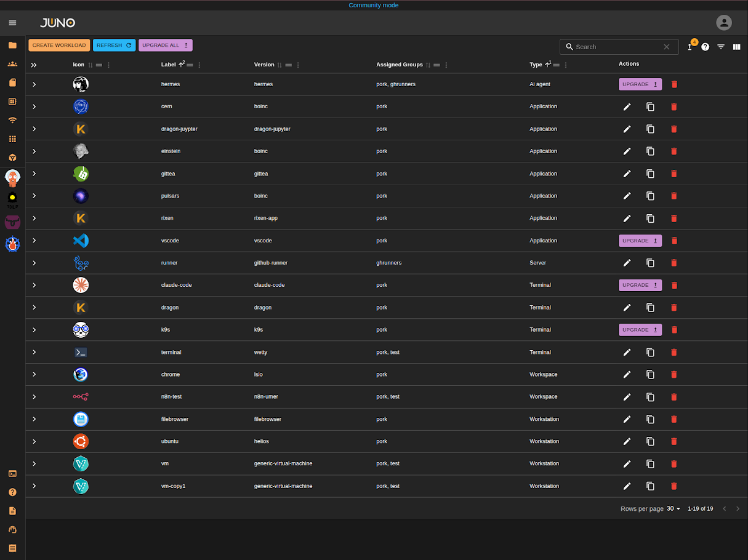Click the 'rixen-app' version cell

tap(267, 218)
